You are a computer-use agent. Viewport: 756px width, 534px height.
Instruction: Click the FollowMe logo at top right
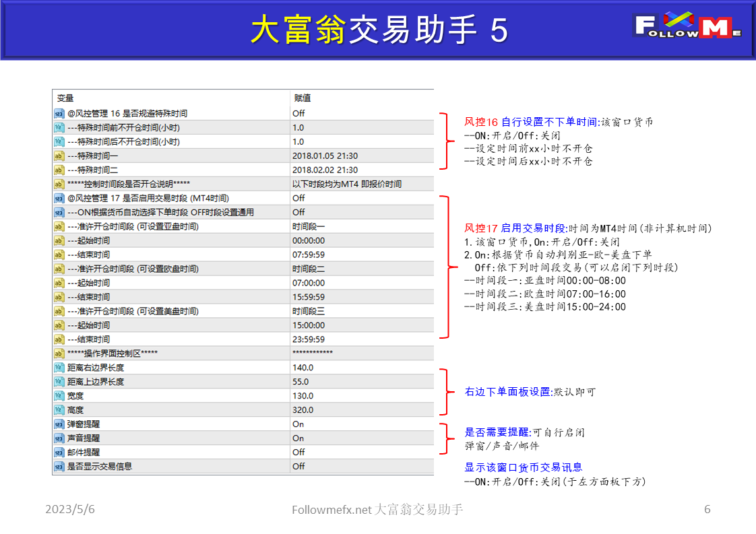687,27
